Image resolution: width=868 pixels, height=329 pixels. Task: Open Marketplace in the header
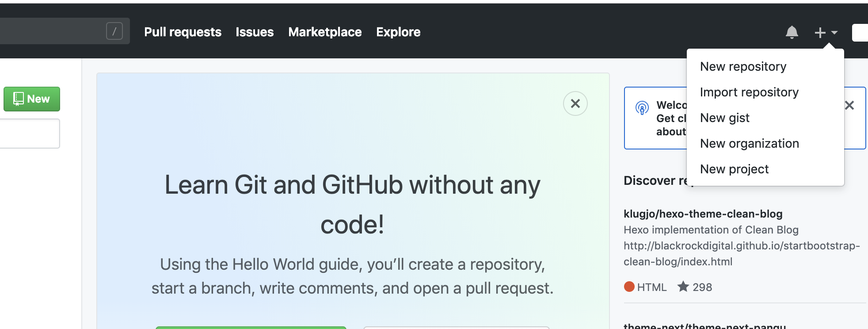pos(325,32)
